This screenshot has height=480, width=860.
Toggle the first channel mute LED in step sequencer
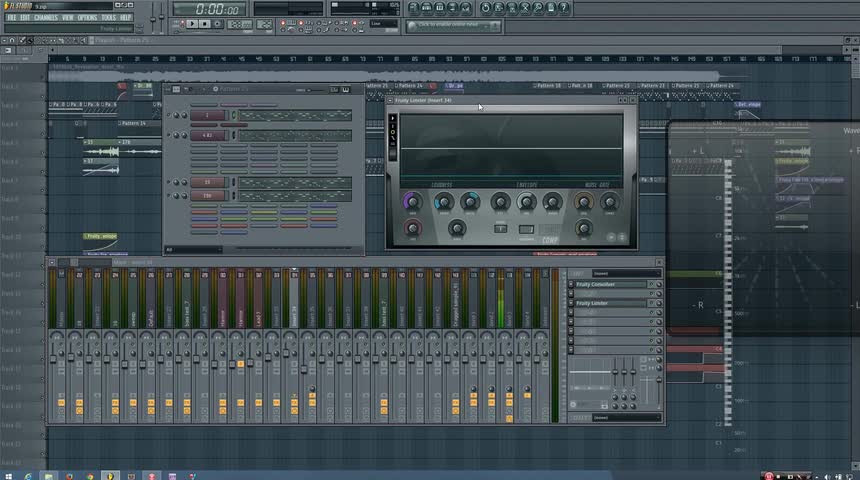[x=170, y=116]
